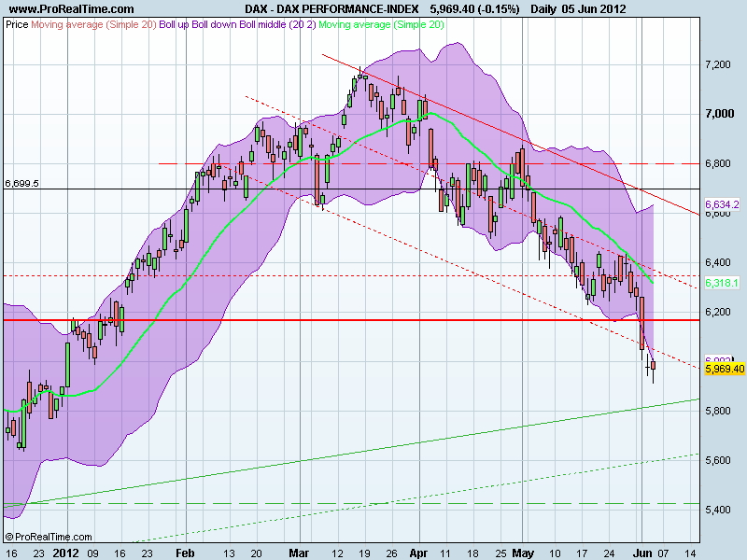747x560 pixels.
Task: Select the green Moving average (Simple 20) legend
Action: [381, 25]
